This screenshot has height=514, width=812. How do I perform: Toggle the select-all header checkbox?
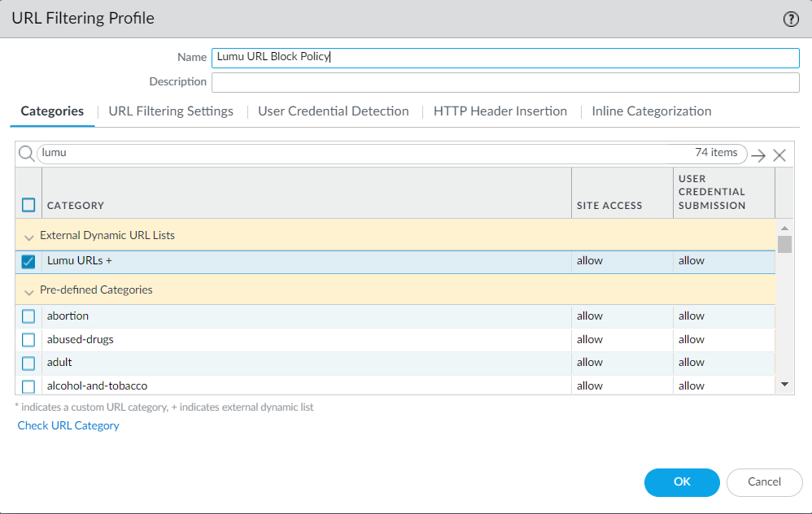point(28,205)
